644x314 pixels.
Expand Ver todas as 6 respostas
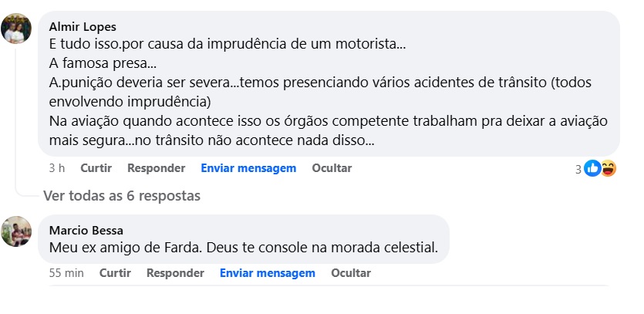[122, 196]
